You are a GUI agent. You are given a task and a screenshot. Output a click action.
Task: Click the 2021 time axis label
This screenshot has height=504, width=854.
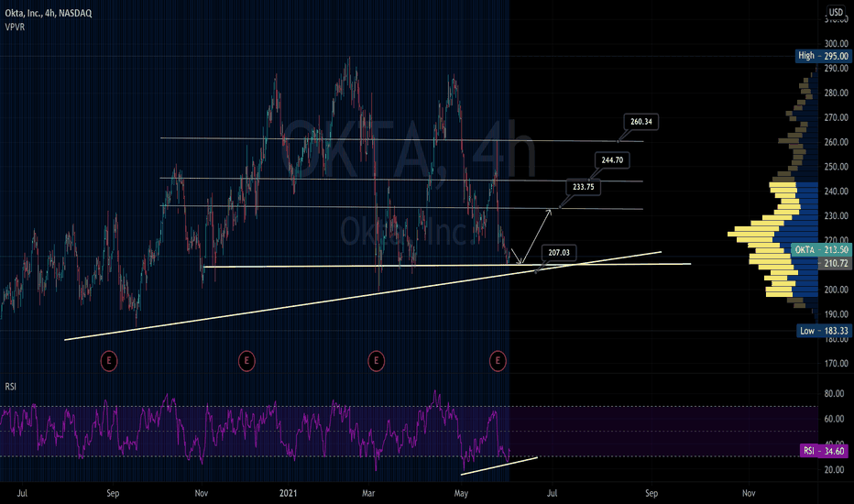(288, 493)
